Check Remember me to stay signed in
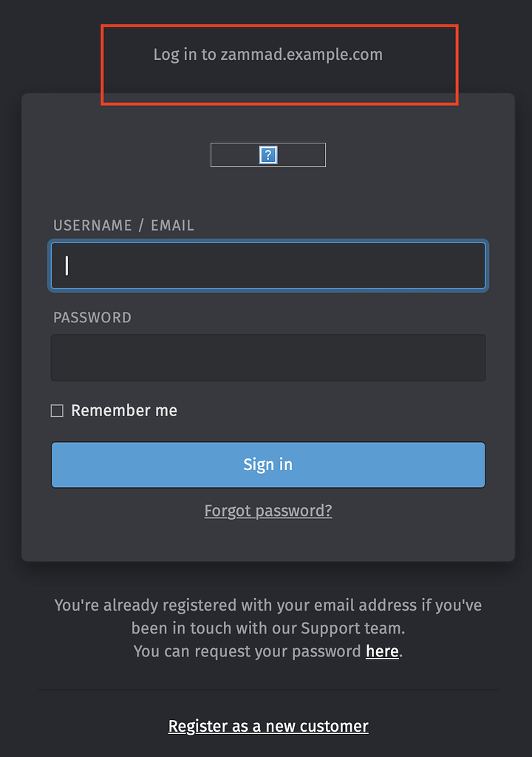This screenshot has height=757, width=532. (57, 410)
